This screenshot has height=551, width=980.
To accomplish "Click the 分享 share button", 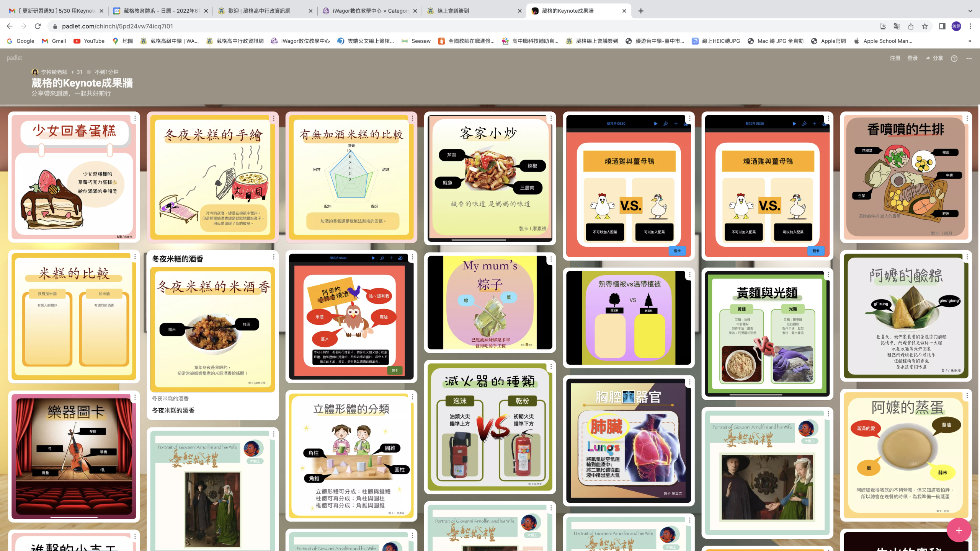I will (x=934, y=58).
